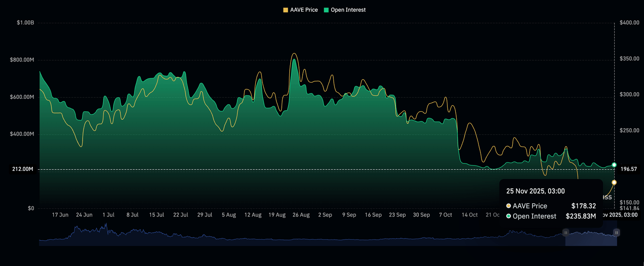Viewport: 644px width, 266px height.
Task: Click the $1.00B y-axis label
Action: pyautogui.click(x=26, y=23)
